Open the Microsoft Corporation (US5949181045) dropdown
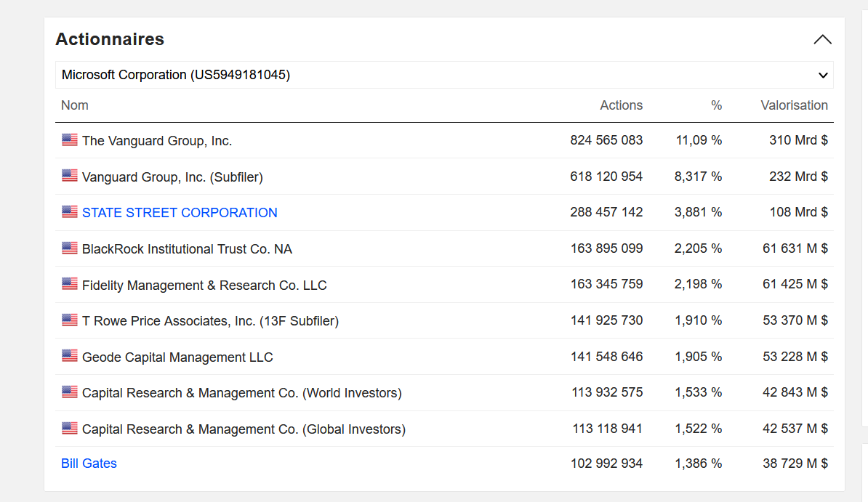The width and height of the screenshot is (868, 502). [x=444, y=75]
